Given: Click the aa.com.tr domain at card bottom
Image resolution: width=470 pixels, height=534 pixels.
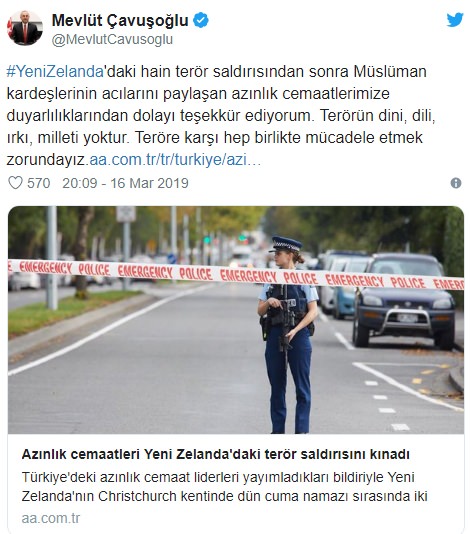Looking at the screenshot, I should 51,518.
